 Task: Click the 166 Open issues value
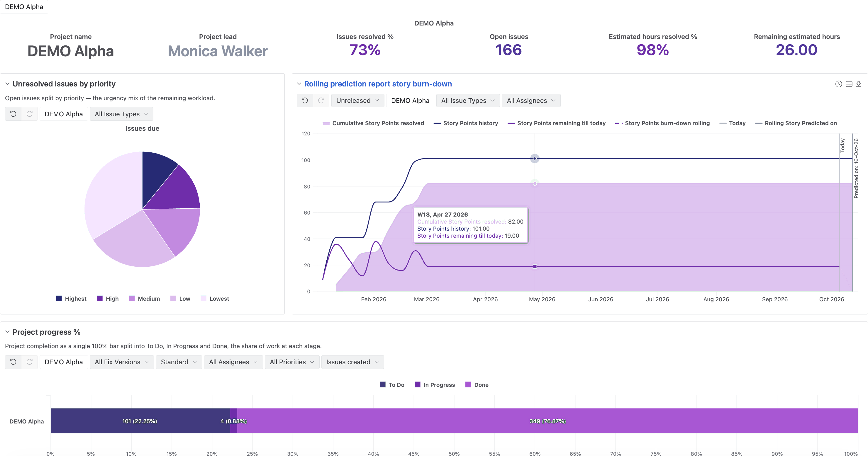pyautogui.click(x=508, y=50)
